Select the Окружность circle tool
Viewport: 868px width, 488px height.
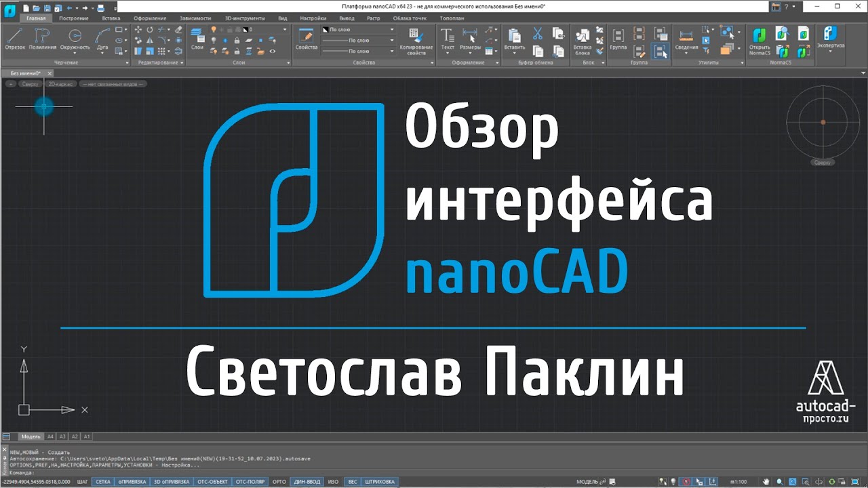click(75, 39)
